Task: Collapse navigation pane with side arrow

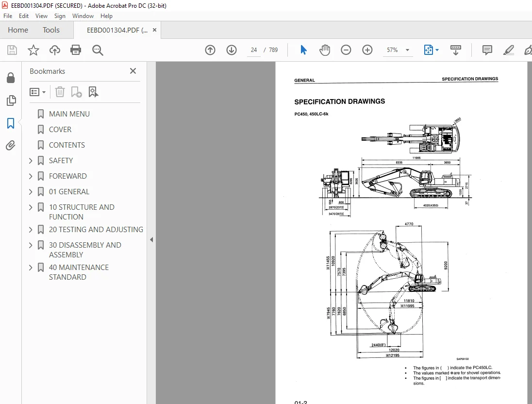Action: (151, 240)
